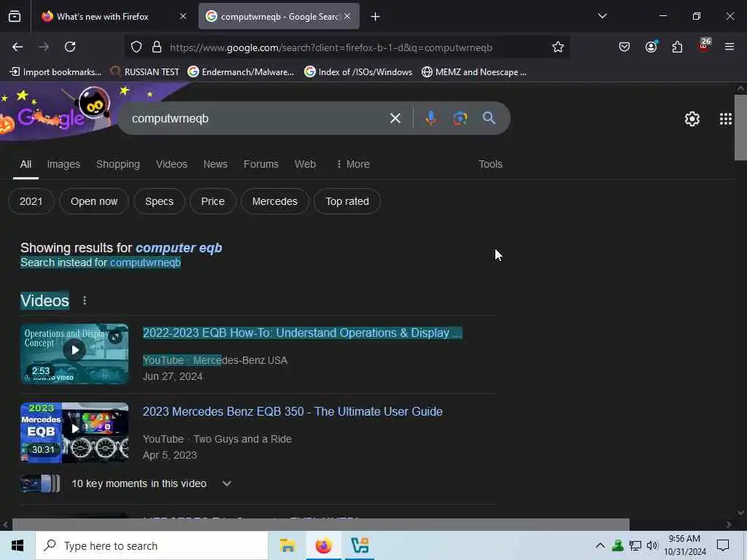The height and width of the screenshot is (560, 747).
Task: Select the Videos results tab
Action: pyautogui.click(x=171, y=164)
